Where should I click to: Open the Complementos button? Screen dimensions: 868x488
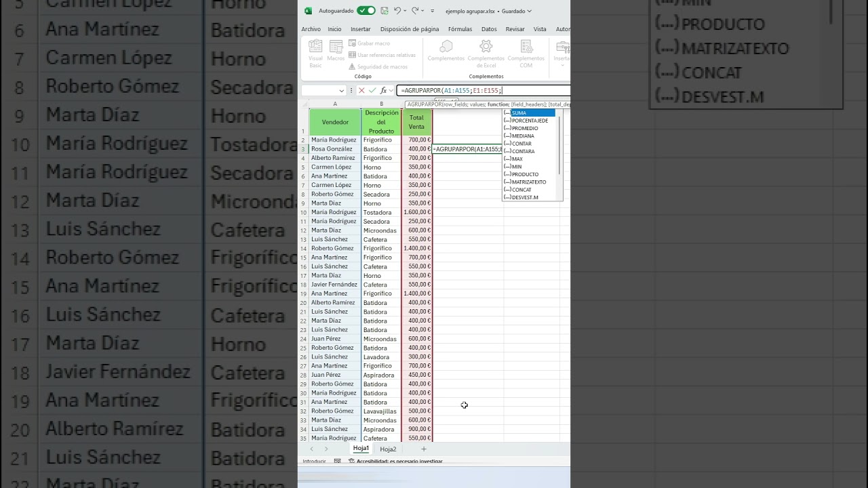pos(446,51)
